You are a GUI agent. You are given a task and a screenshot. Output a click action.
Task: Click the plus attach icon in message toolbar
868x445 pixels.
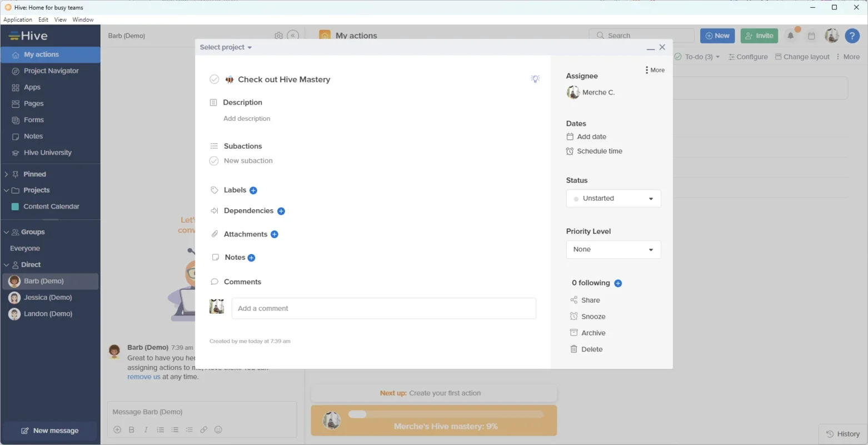pyautogui.click(x=117, y=429)
